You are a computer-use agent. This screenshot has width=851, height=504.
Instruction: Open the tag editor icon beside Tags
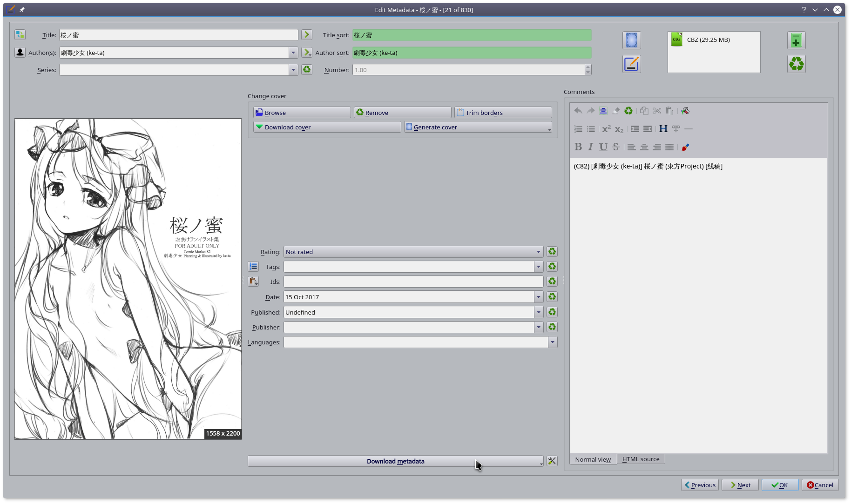click(253, 267)
